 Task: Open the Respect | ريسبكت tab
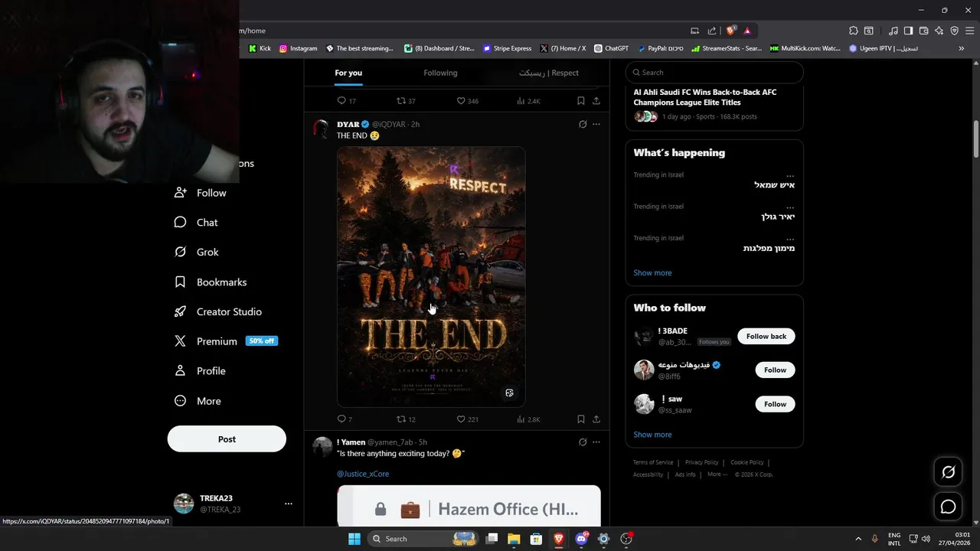tap(549, 73)
